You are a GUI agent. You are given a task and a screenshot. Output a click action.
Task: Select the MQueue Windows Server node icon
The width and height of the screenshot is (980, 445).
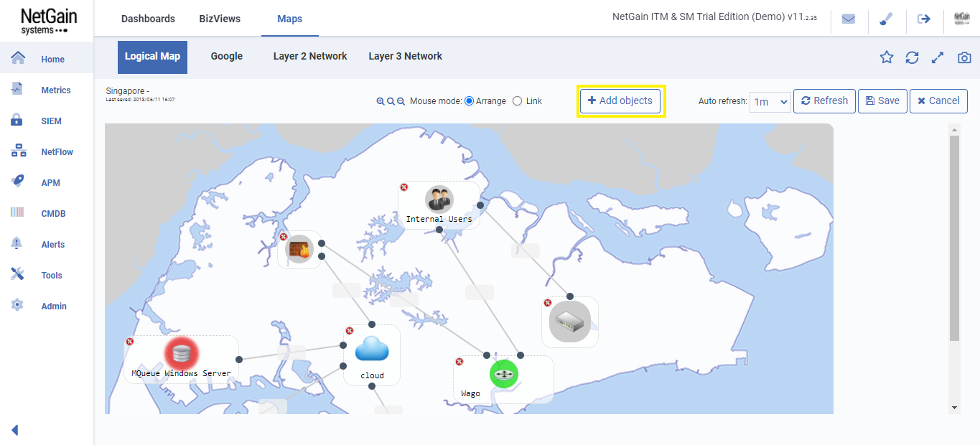pos(182,353)
